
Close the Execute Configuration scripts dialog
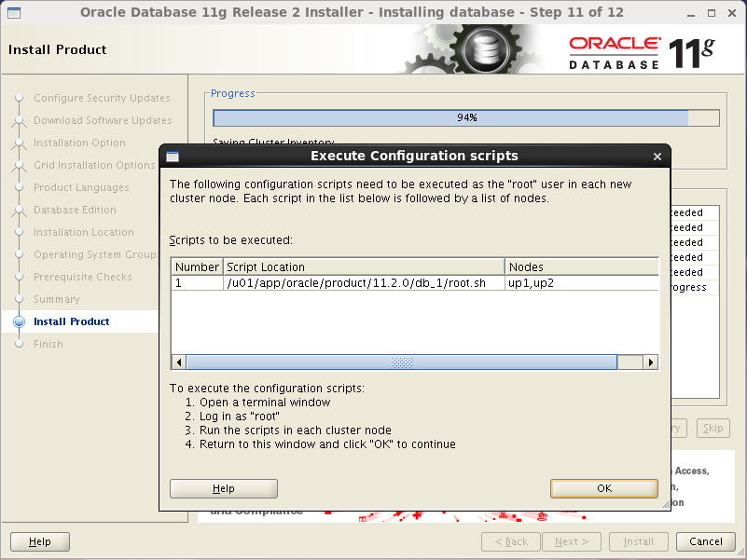[657, 157]
